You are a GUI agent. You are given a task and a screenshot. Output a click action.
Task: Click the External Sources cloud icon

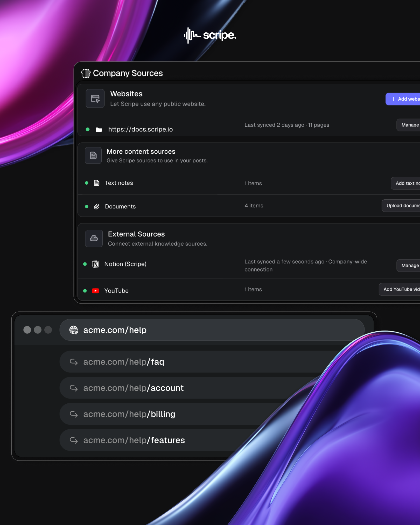94,238
